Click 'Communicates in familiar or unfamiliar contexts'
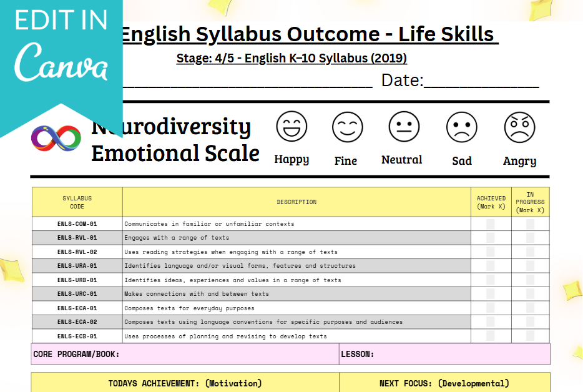 tap(209, 224)
